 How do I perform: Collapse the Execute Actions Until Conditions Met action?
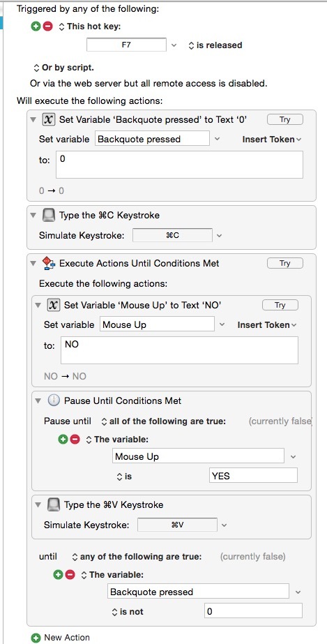tap(34, 264)
